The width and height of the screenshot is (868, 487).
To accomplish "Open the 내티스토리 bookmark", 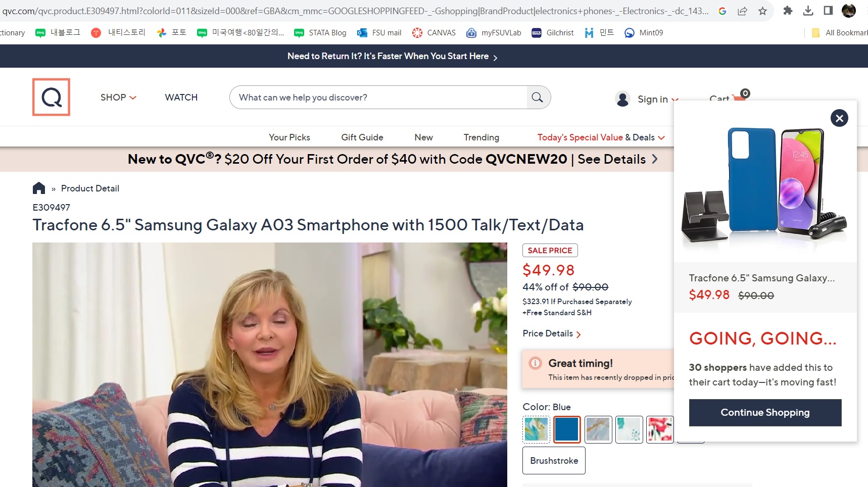I will tap(118, 33).
